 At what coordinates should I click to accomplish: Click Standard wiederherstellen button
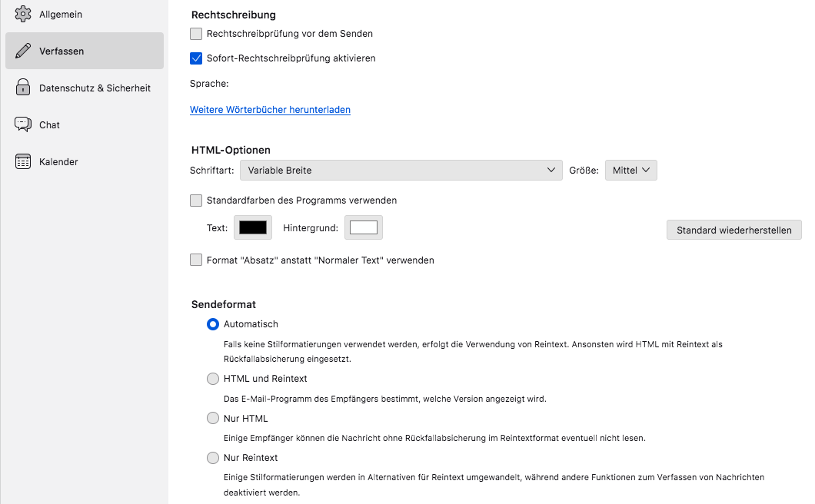[734, 230]
